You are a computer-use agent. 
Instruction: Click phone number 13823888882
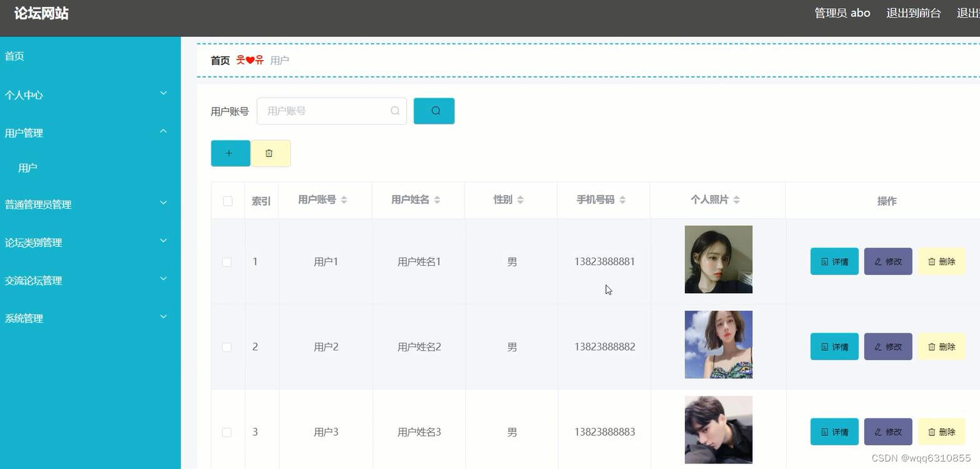pos(605,346)
